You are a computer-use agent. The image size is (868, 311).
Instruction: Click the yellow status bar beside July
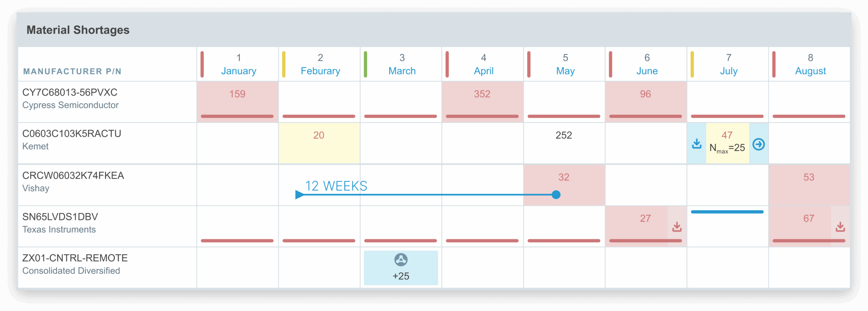692,64
